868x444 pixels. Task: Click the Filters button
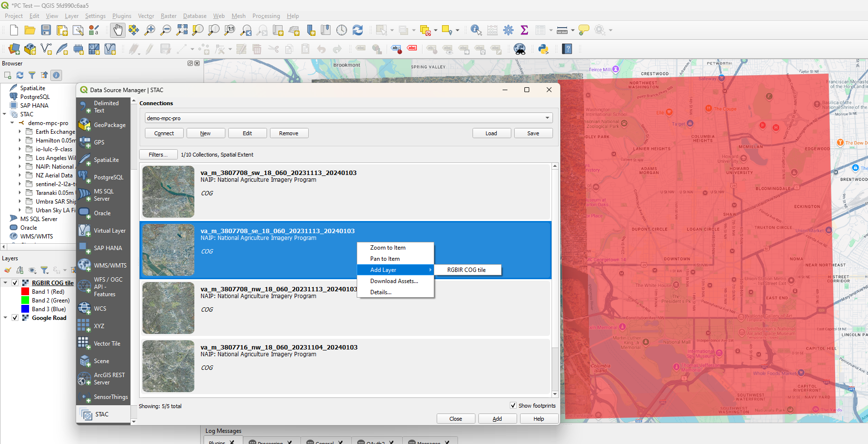[158, 154]
